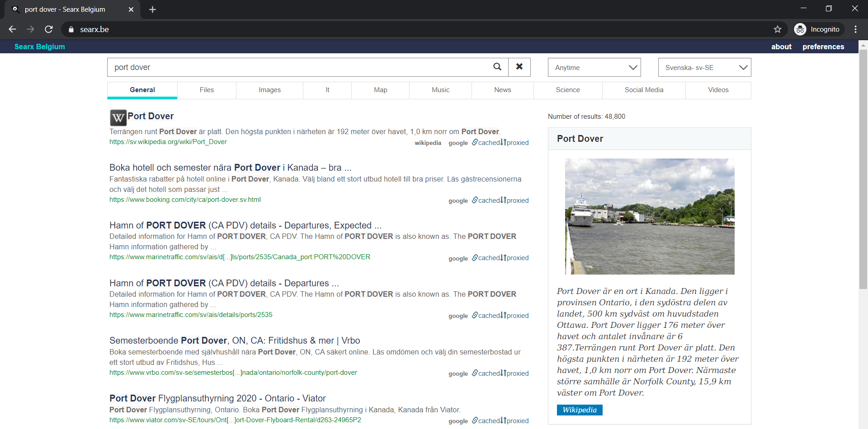The height and width of the screenshot is (429, 868).
Task: Open proxied version of the Vrbo result
Action: tap(515, 373)
